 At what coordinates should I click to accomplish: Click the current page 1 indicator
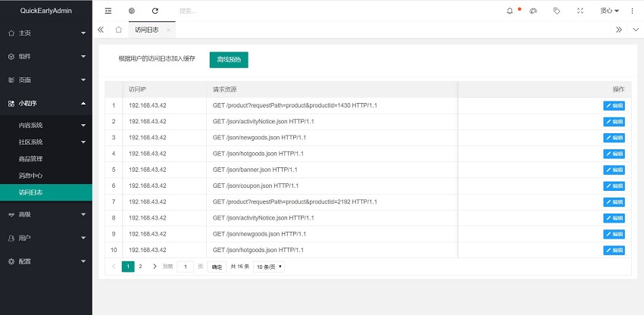128,267
